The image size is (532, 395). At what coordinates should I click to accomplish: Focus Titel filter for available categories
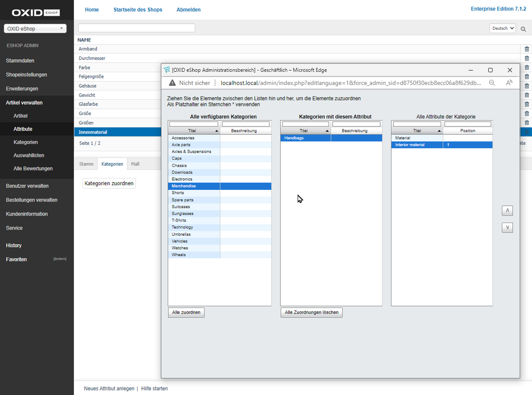tap(194, 124)
